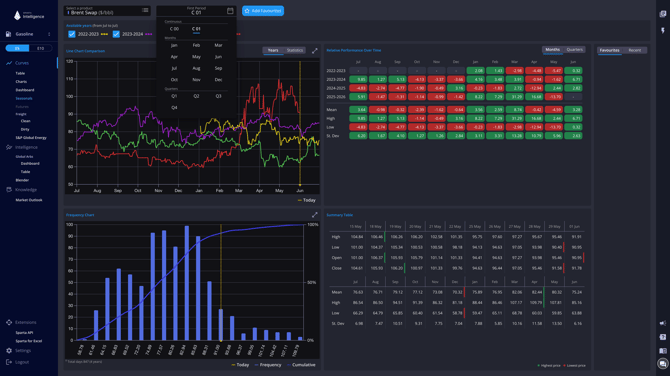Image resolution: width=670 pixels, height=376 pixels.
Task: Open Dashboard under Global Arbs
Action: (30, 163)
